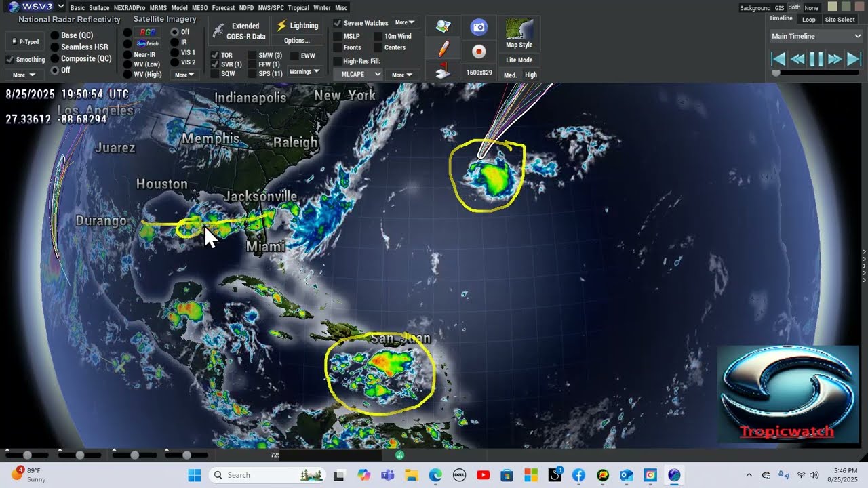The width and height of the screenshot is (868, 488).
Task: Select IR satellite imagery
Action: click(175, 42)
